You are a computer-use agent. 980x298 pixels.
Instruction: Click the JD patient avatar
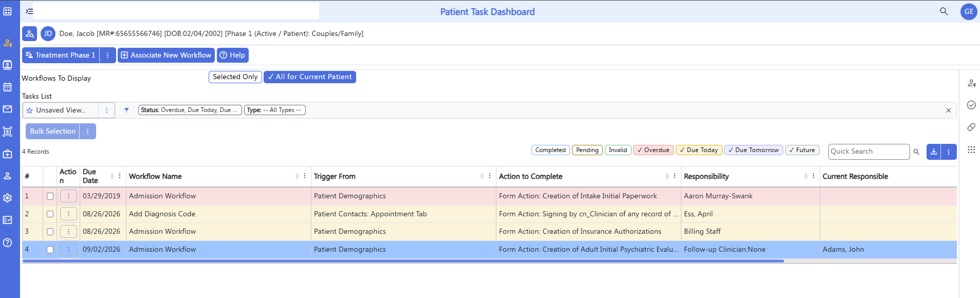point(48,34)
